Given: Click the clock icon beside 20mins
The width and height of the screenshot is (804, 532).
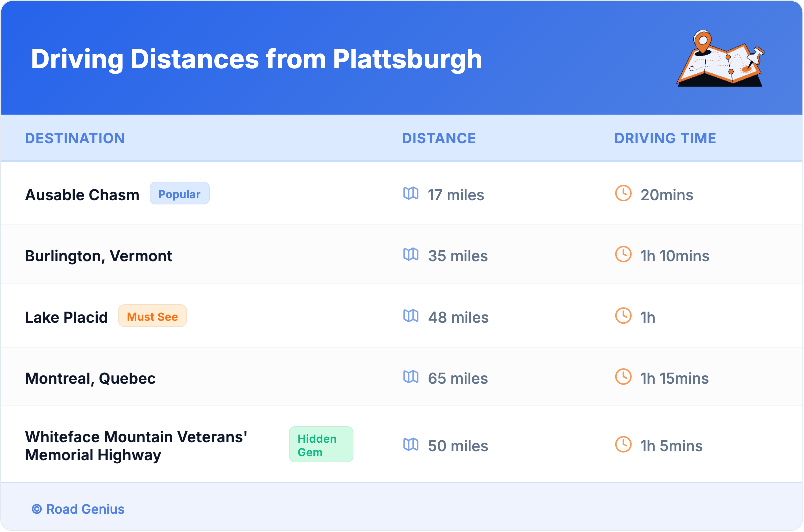Looking at the screenshot, I should tap(623, 193).
